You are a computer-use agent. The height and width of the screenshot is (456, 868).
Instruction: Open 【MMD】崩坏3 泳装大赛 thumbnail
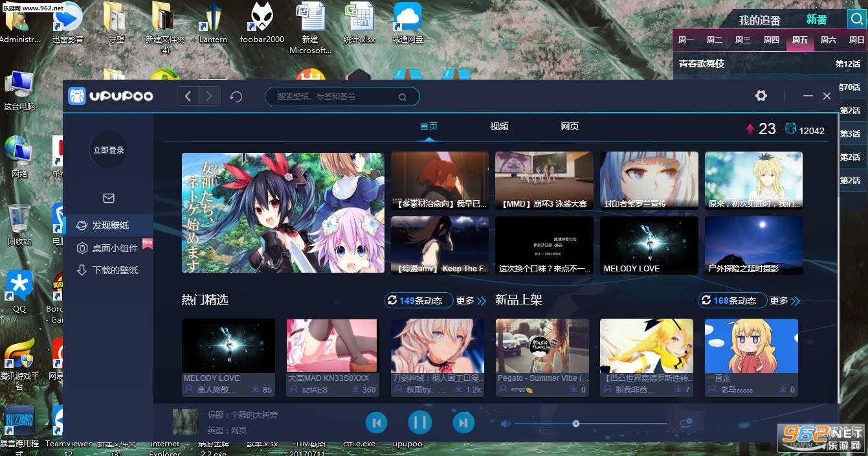coord(544,180)
